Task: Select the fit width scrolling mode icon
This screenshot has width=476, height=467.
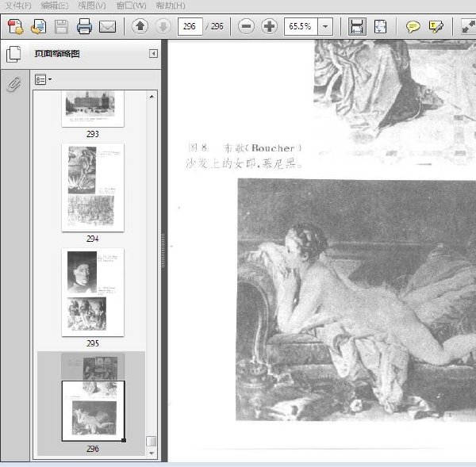Action: coord(357,26)
